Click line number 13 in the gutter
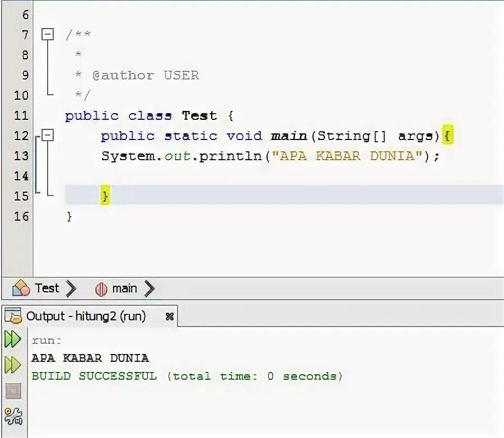The height and width of the screenshot is (438, 504). (21, 156)
